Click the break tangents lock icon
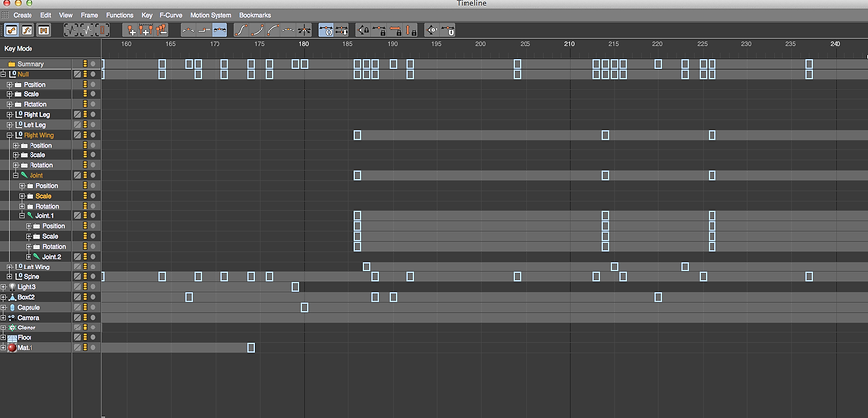 pyautogui.click(x=363, y=30)
